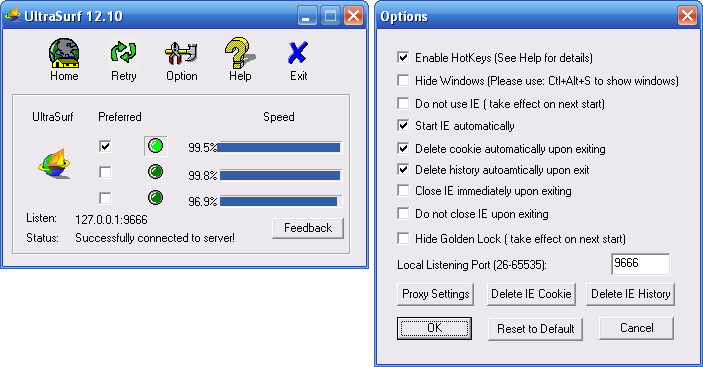Confirm options with OK button

tap(434, 328)
